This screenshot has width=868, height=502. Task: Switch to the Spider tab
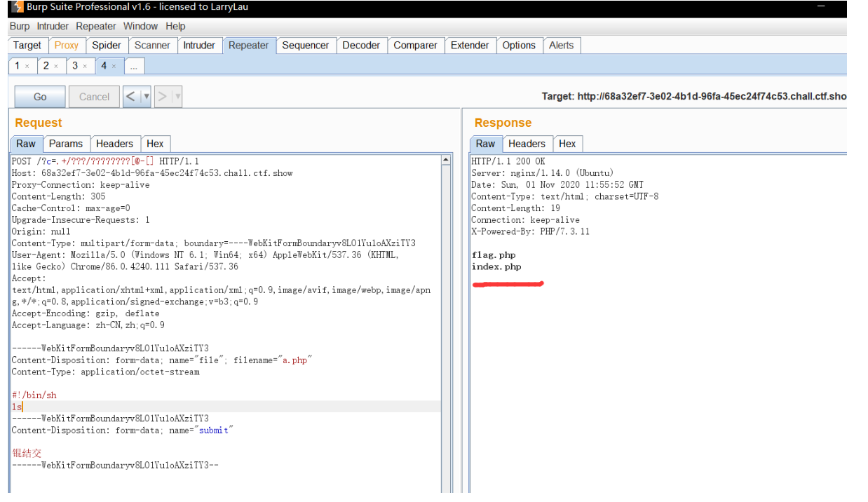click(x=107, y=45)
